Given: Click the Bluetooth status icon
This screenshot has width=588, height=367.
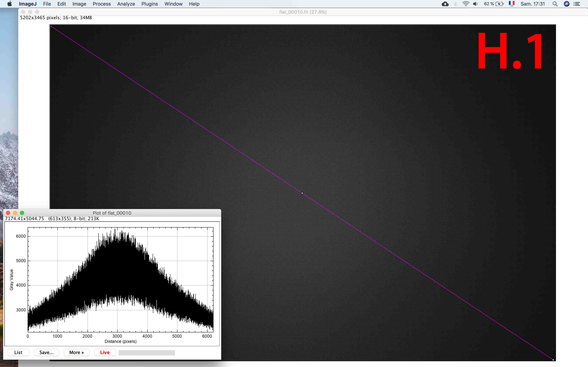Looking at the screenshot, I should pos(456,4).
